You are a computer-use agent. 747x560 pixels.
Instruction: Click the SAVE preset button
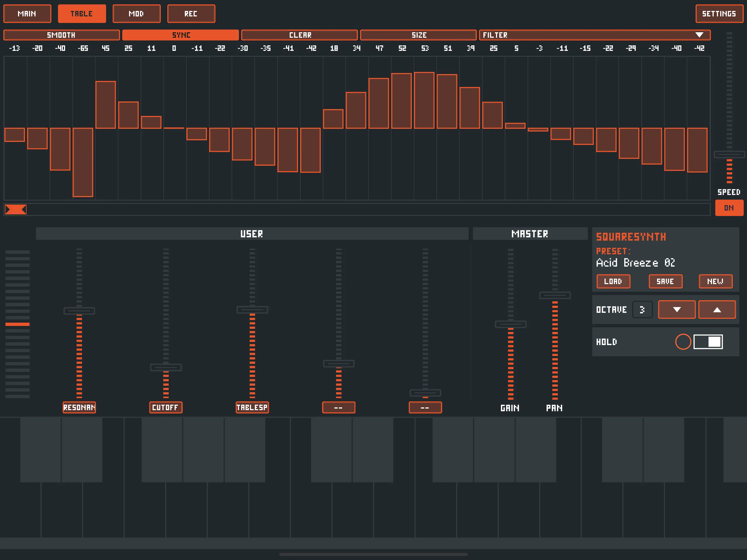(665, 281)
